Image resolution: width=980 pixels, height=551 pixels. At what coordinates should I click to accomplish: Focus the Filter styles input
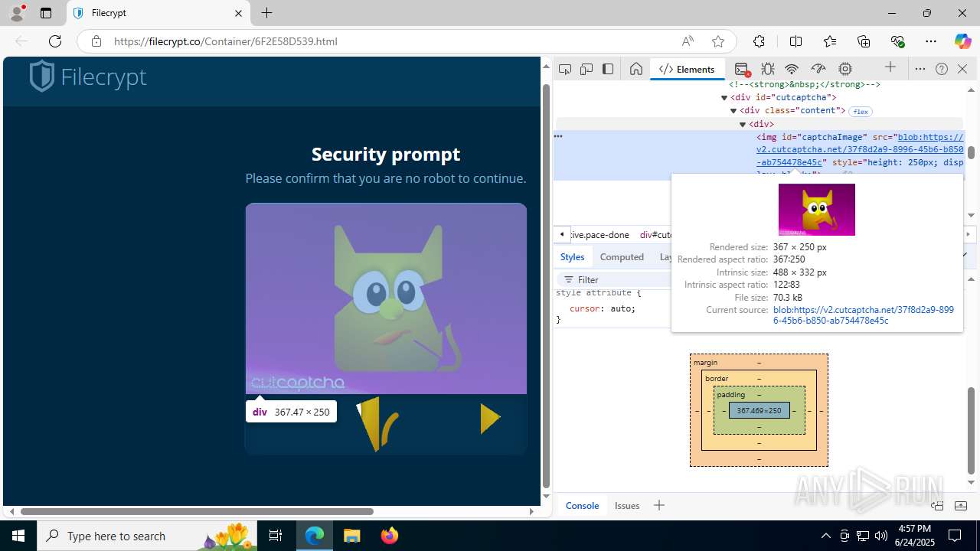614,279
